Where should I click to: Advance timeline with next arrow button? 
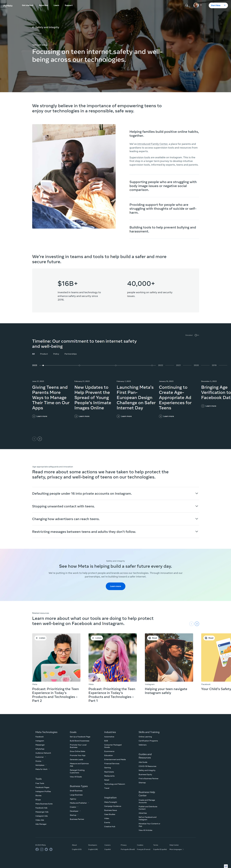(x=40, y=439)
